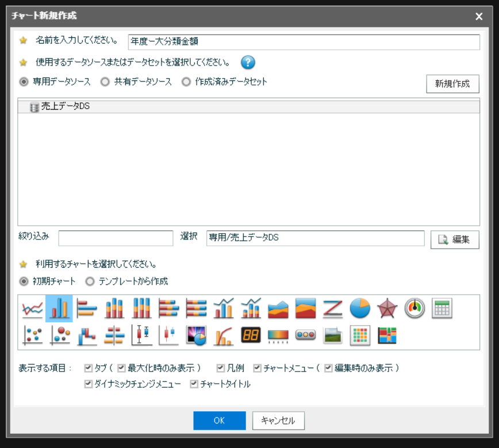Toggle チャートタイトル checkbox
This screenshot has height=448, width=499.
(194, 384)
